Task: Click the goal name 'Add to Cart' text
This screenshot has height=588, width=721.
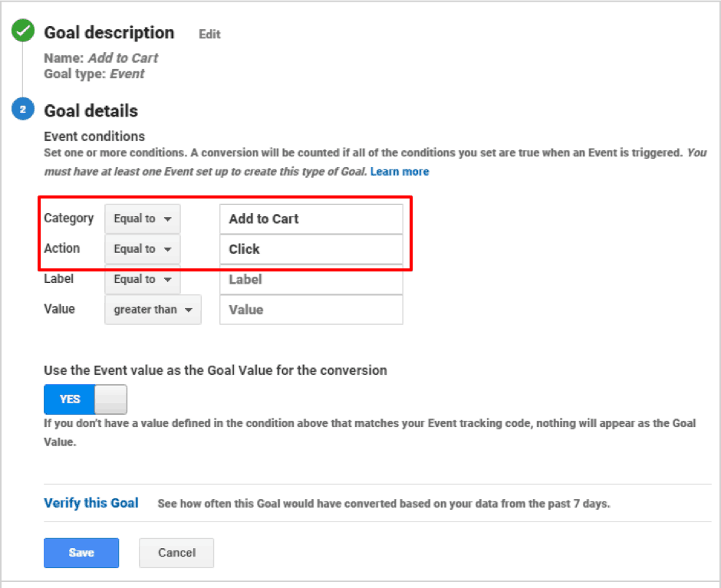Action: pyautogui.click(x=123, y=57)
